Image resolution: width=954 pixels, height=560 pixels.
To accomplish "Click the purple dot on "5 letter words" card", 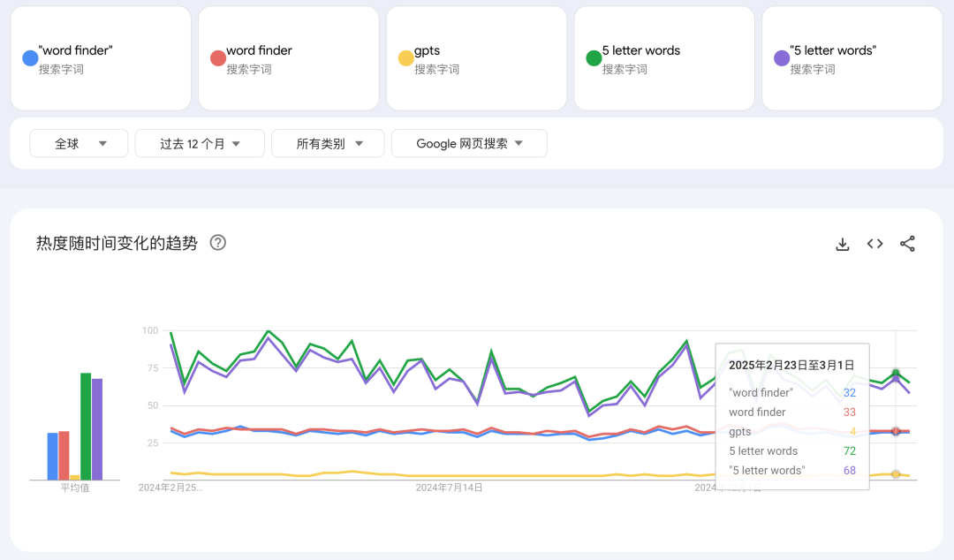I will (x=782, y=57).
